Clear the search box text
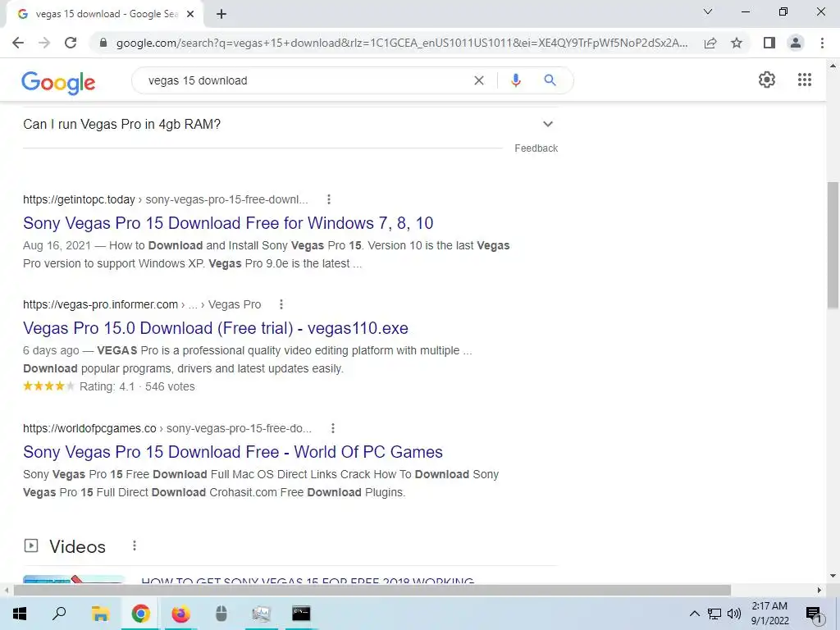This screenshot has height=630, width=840. pos(479,80)
